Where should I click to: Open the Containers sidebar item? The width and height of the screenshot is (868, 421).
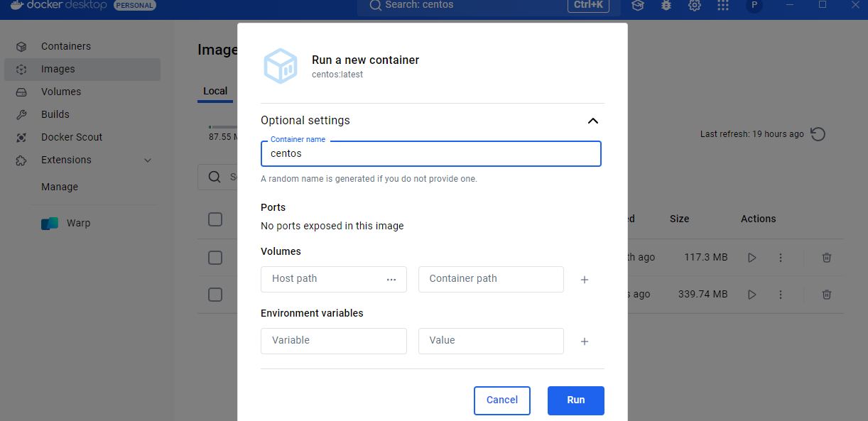coord(65,46)
